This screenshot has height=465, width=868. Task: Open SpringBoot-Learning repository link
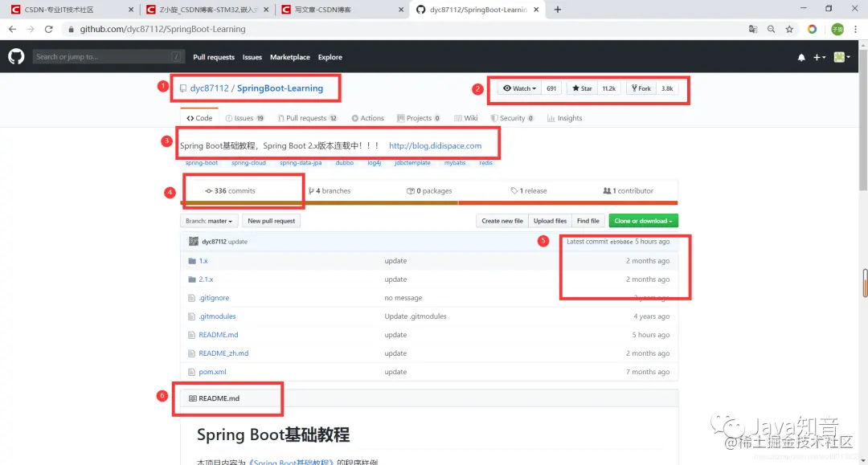(x=280, y=88)
